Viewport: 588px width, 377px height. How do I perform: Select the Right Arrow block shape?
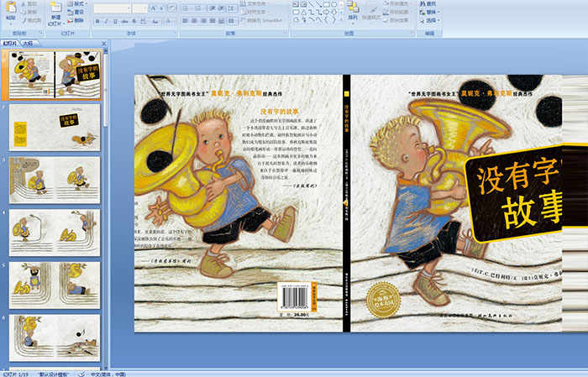tap(326, 12)
